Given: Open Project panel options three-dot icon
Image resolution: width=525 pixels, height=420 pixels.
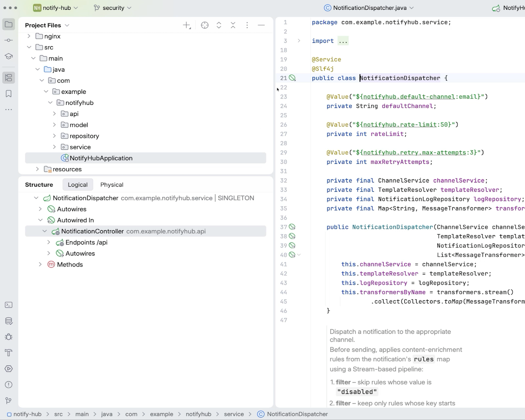Looking at the screenshot, I should [x=247, y=25].
